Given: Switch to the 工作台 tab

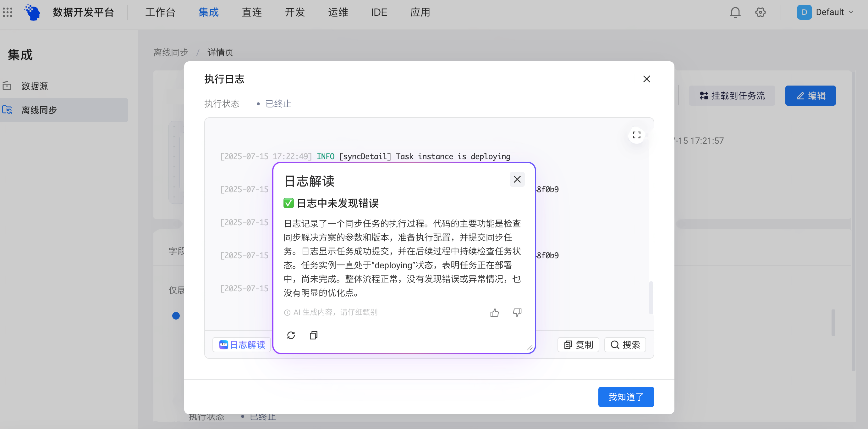Looking at the screenshot, I should 160,13.
